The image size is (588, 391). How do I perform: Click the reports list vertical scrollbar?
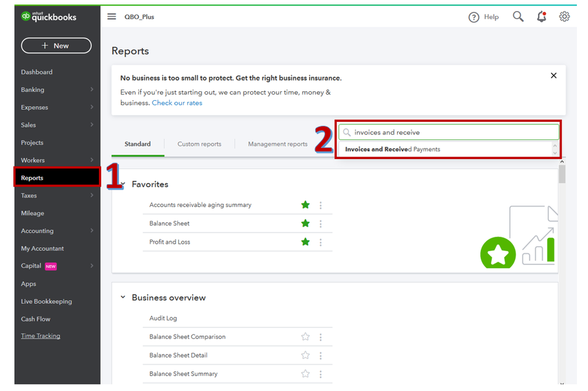point(562,174)
